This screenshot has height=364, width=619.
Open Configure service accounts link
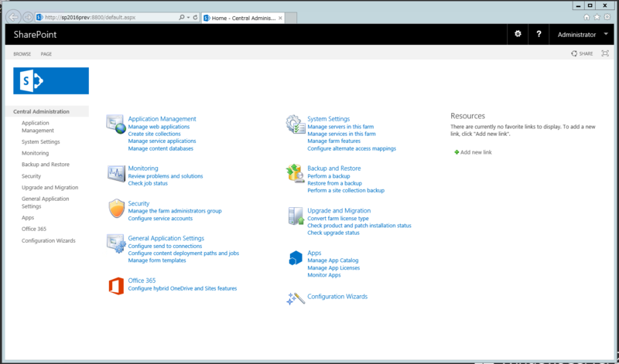(x=160, y=218)
